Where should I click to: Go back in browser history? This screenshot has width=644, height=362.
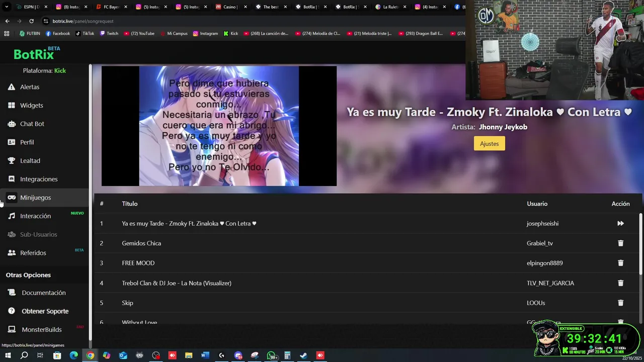point(7,21)
